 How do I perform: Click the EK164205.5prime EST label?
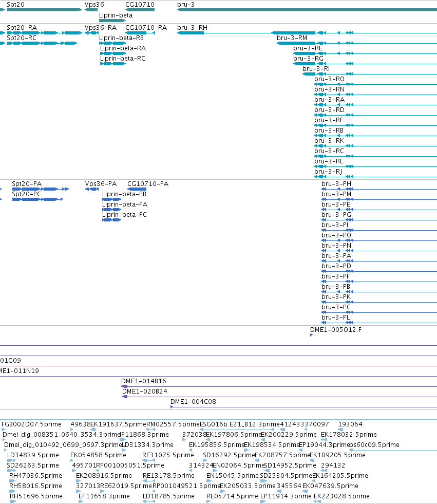click(340, 476)
